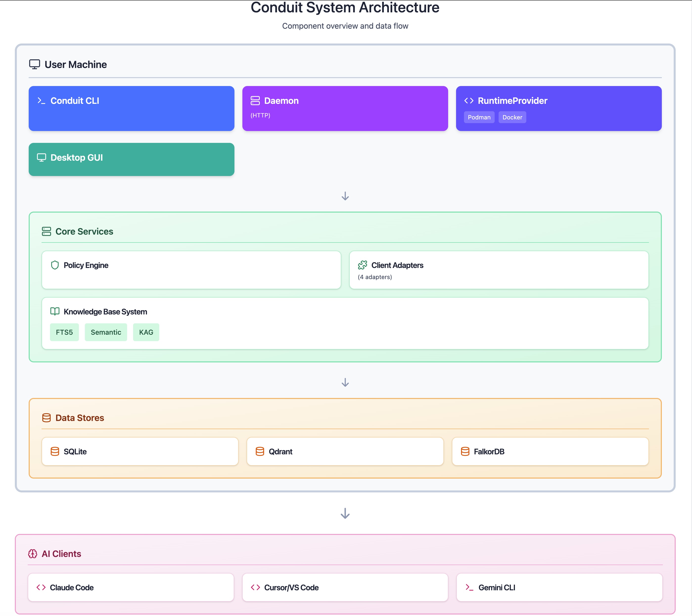Select the shield icon next to Policy Engine
Viewport: 692px width, 616px height.
click(55, 265)
